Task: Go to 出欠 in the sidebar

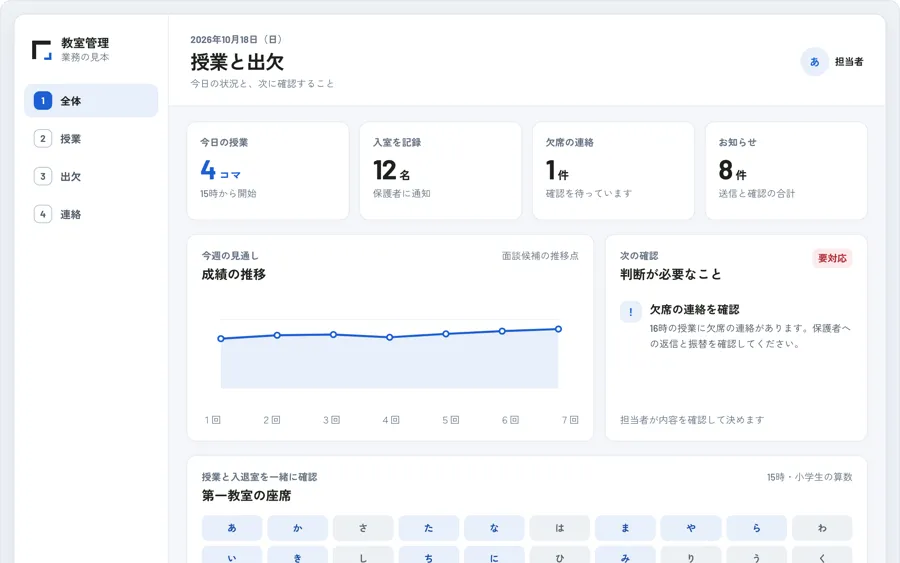Action: click(x=91, y=177)
